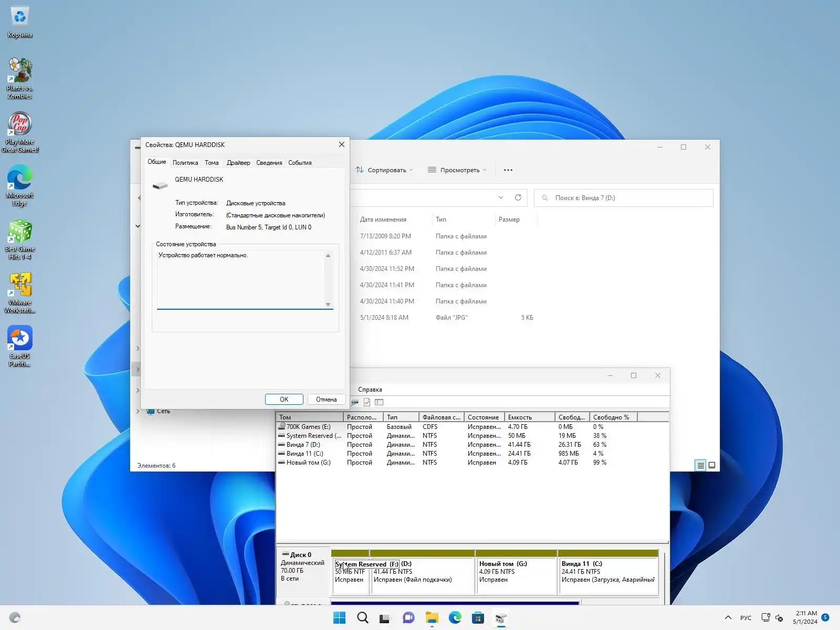Select the Best Game Hits 1-4 desktop icon

point(20,240)
